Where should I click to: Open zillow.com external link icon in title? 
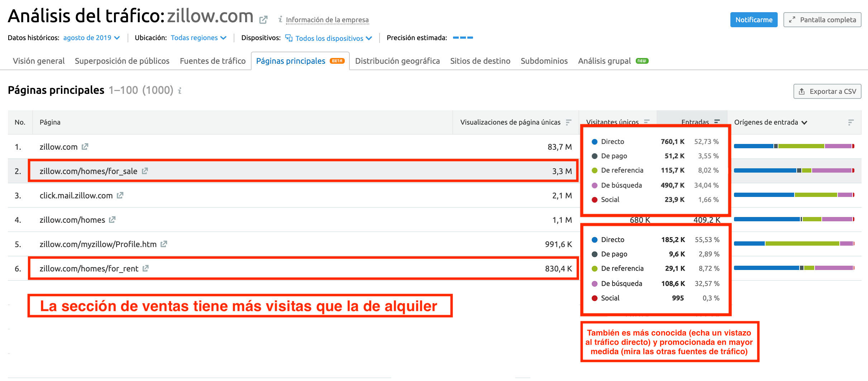263,20
